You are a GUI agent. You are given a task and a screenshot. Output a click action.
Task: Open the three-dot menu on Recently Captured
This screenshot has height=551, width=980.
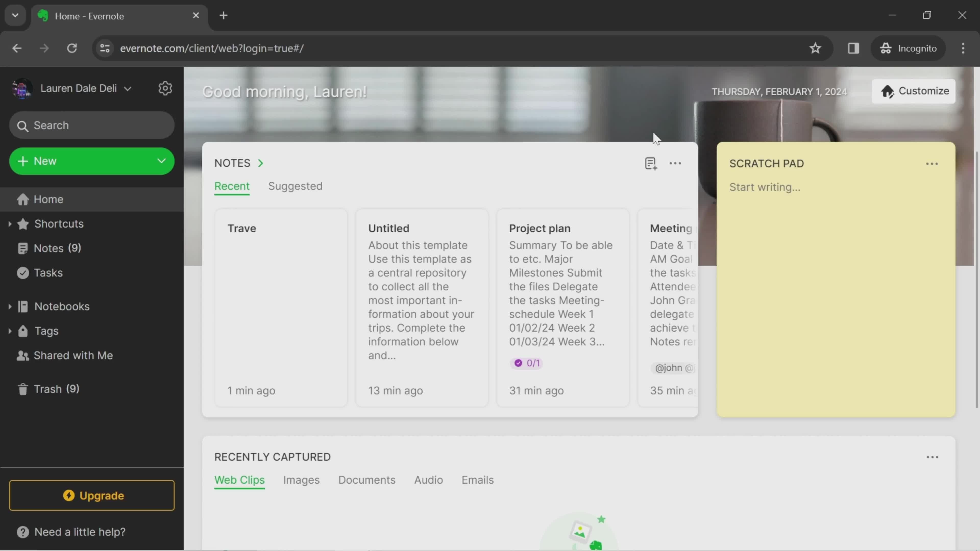pos(932,457)
